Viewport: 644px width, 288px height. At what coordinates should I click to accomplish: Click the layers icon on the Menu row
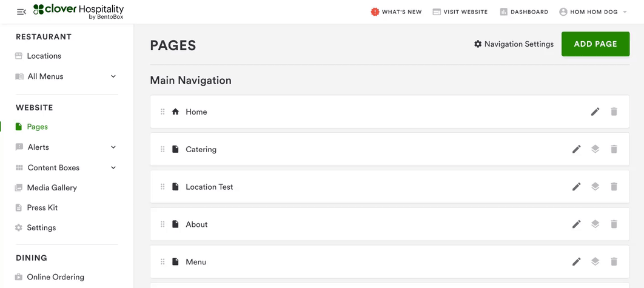(595, 262)
